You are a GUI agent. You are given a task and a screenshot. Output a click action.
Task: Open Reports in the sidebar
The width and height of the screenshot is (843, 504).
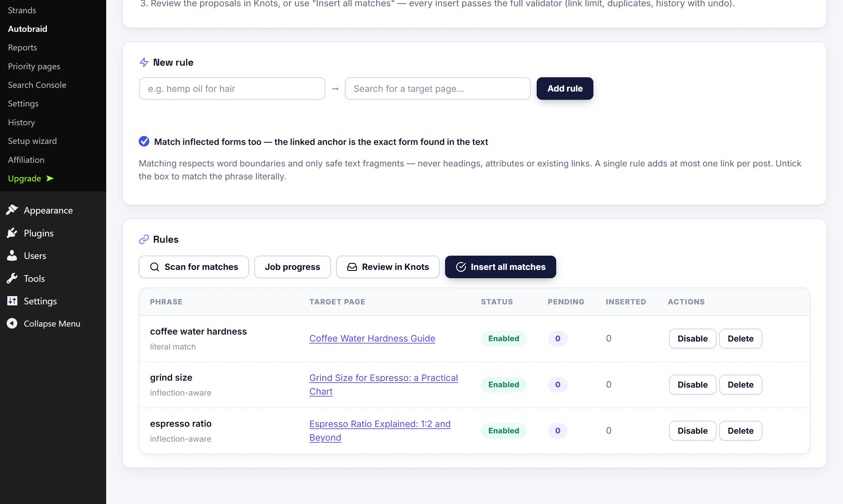pyautogui.click(x=23, y=47)
